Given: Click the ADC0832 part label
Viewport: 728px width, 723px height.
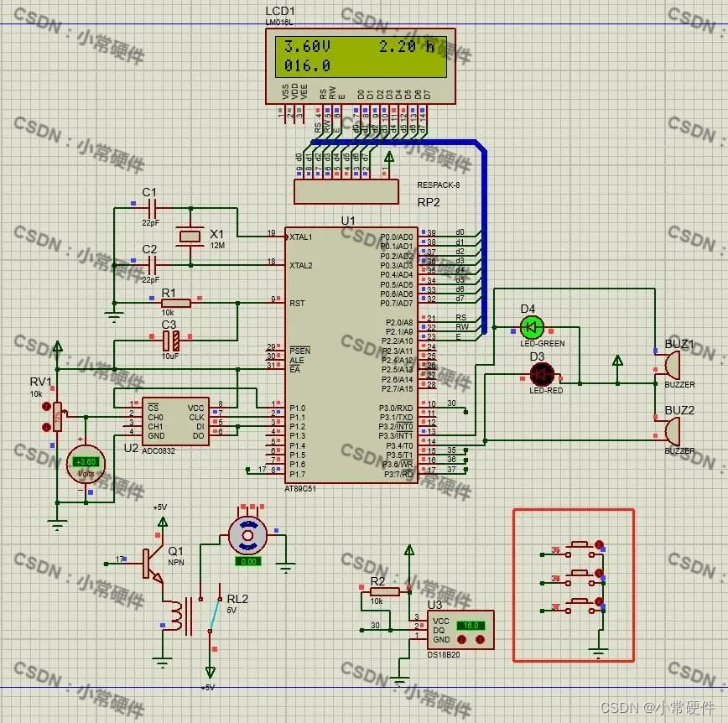Looking at the screenshot, I should [x=159, y=451].
